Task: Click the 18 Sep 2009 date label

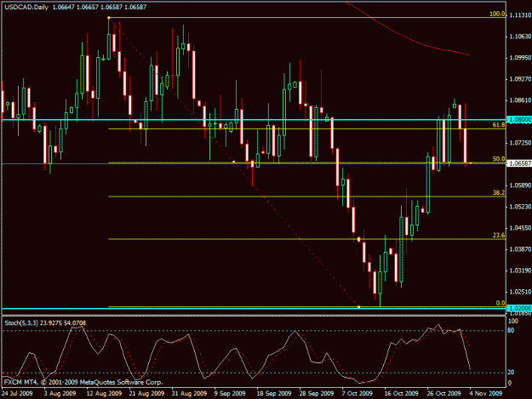Action: click(274, 393)
